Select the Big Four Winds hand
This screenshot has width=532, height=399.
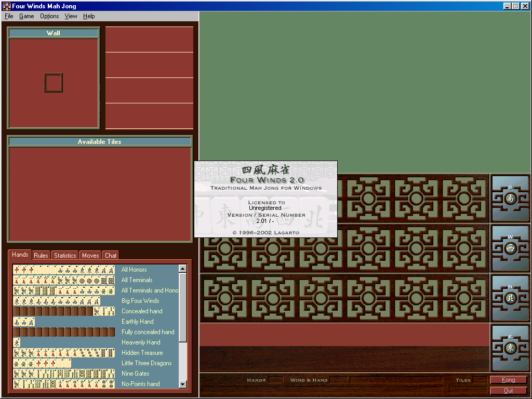click(140, 301)
